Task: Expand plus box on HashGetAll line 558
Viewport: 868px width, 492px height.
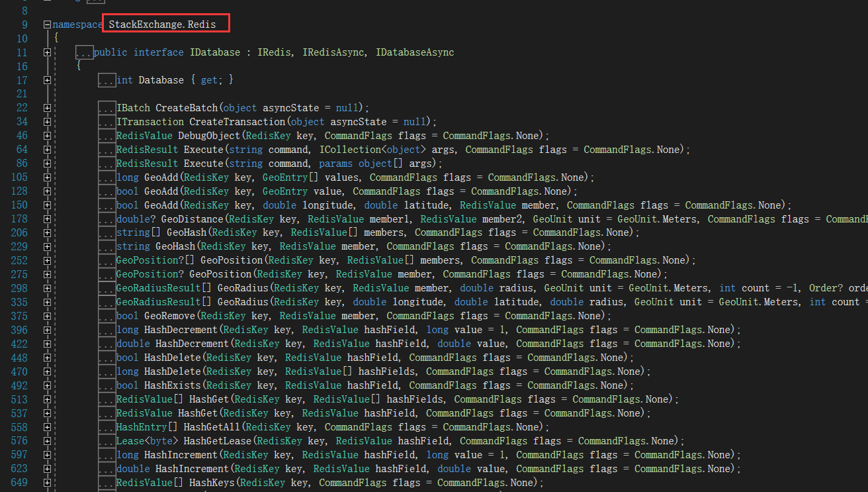Action: point(47,428)
